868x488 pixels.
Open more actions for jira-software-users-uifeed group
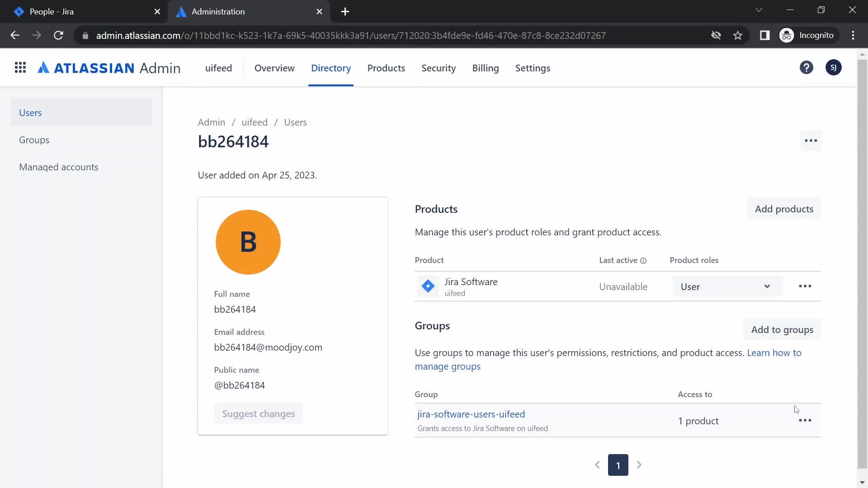[x=805, y=421]
